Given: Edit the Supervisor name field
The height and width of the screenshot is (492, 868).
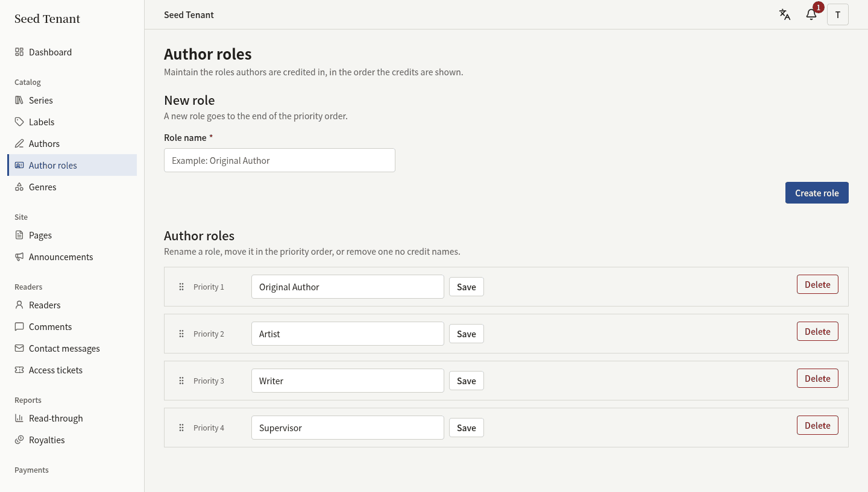Looking at the screenshot, I should coord(348,428).
